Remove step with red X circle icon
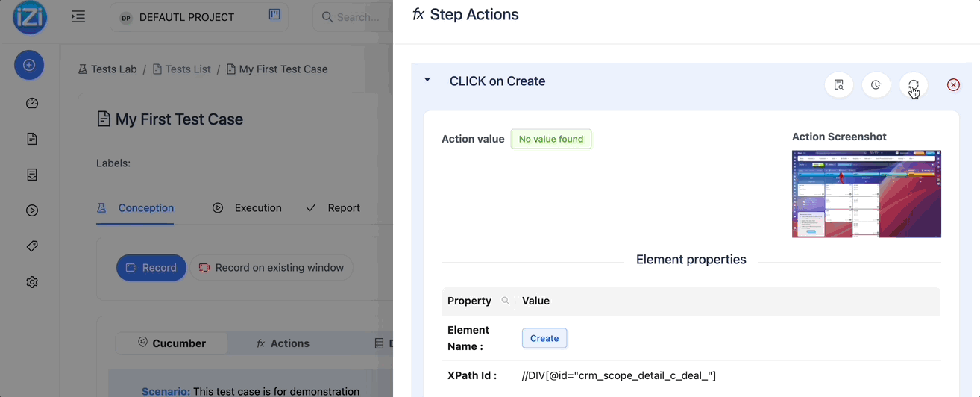The image size is (980, 397). tap(953, 85)
